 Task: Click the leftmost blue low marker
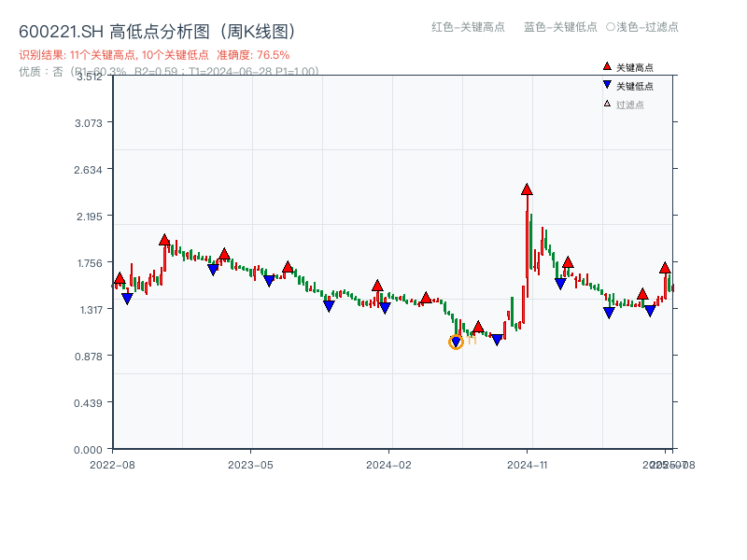tap(127, 299)
